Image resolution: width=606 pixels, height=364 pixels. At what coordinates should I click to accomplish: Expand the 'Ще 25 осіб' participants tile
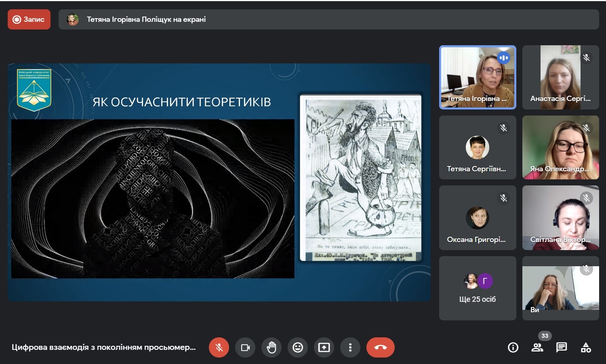click(478, 288)
